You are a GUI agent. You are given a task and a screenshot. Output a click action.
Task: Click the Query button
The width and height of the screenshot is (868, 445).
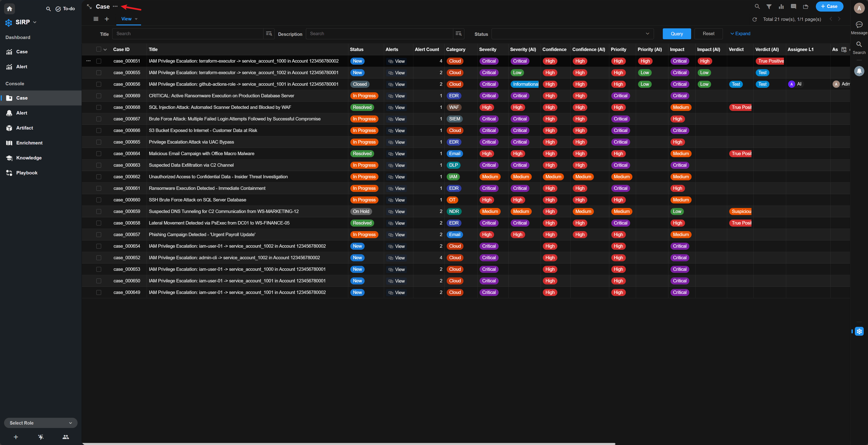[x=677, y=34]
